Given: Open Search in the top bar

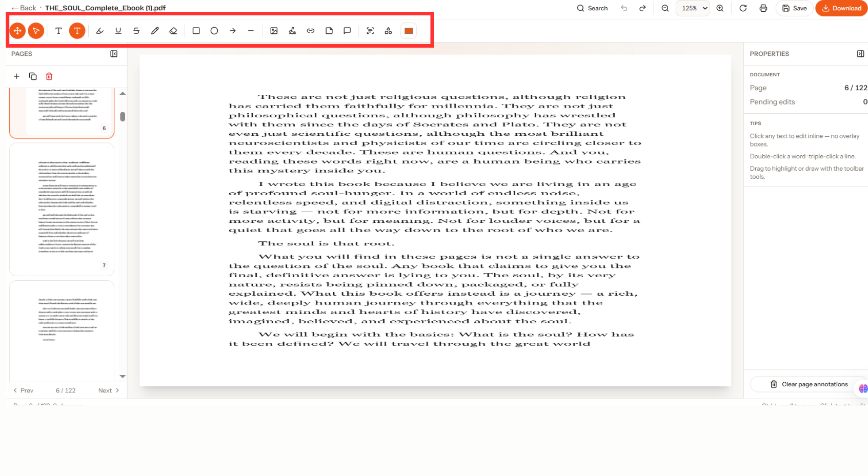Looking at the screenshot, I should (x=592, y=8).
